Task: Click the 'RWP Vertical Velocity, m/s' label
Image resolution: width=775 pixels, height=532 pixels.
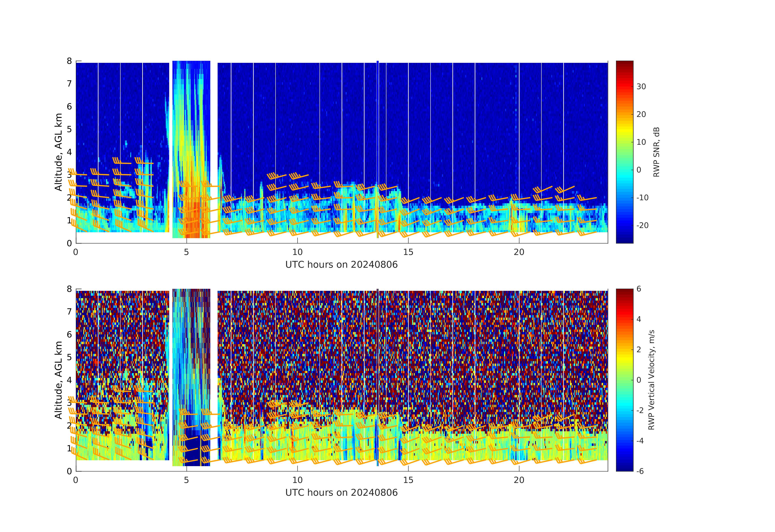Action: 651,380
